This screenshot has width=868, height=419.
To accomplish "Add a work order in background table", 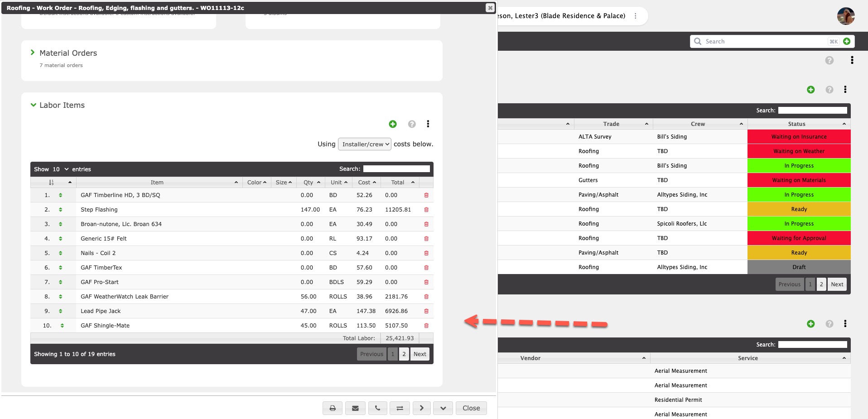I will pos(811,90).
